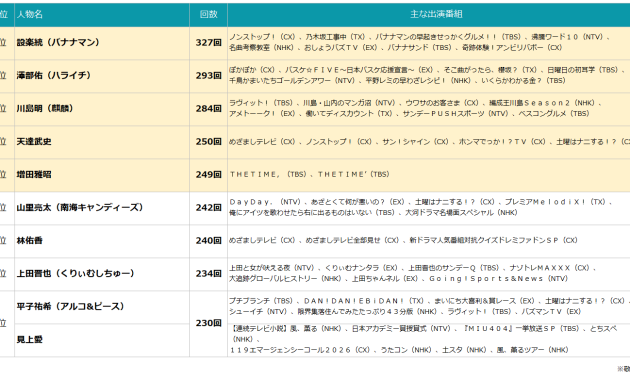Click the 回数 column header
Image resolution: width=630 pixels, height=380 pixels.
tap(209, 14)
